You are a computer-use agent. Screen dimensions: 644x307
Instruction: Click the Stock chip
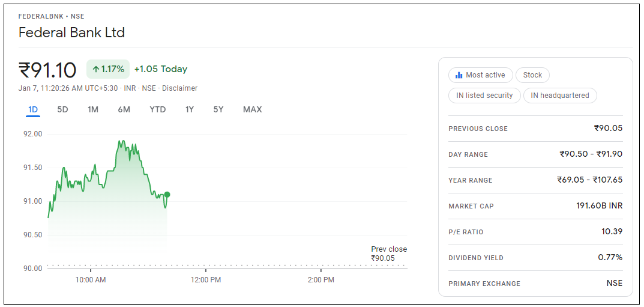[532, 75]
